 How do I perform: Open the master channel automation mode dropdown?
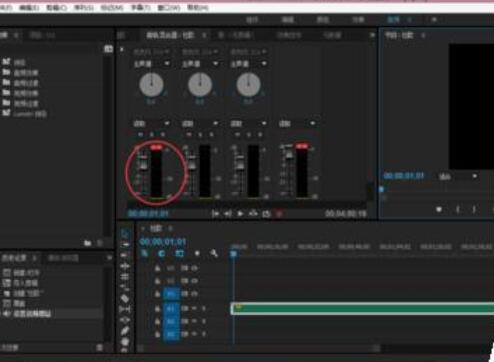[297, 124]
